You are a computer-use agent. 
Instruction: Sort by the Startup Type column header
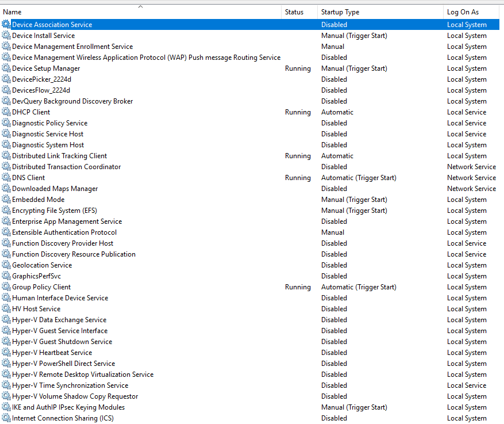pyautogui.click(x=380, y=12)
